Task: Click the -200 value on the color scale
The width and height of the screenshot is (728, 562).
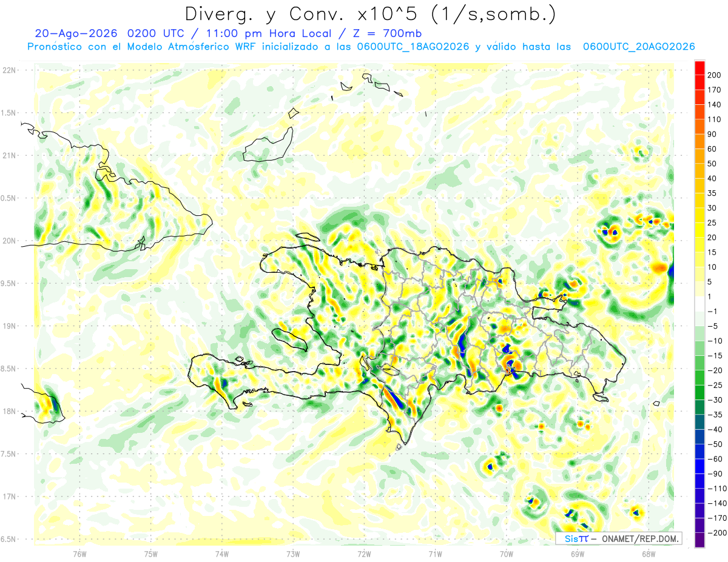Action: (x=716, y=533)
